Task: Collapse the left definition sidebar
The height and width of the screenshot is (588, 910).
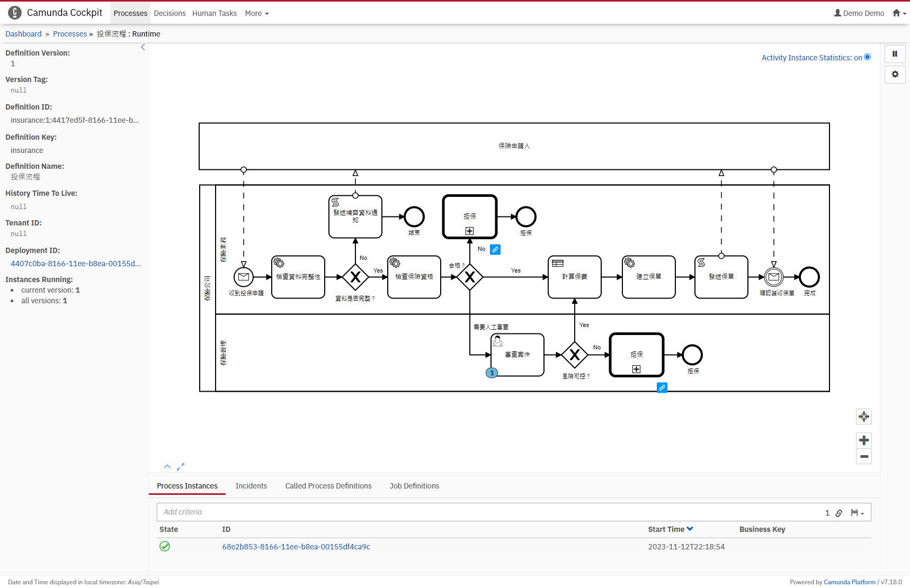Action: (x=143, y=47)
